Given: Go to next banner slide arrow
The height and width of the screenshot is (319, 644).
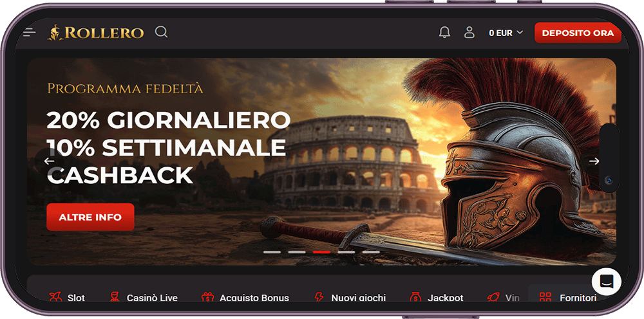Looking at the screenshot, I should coord(594,161).
